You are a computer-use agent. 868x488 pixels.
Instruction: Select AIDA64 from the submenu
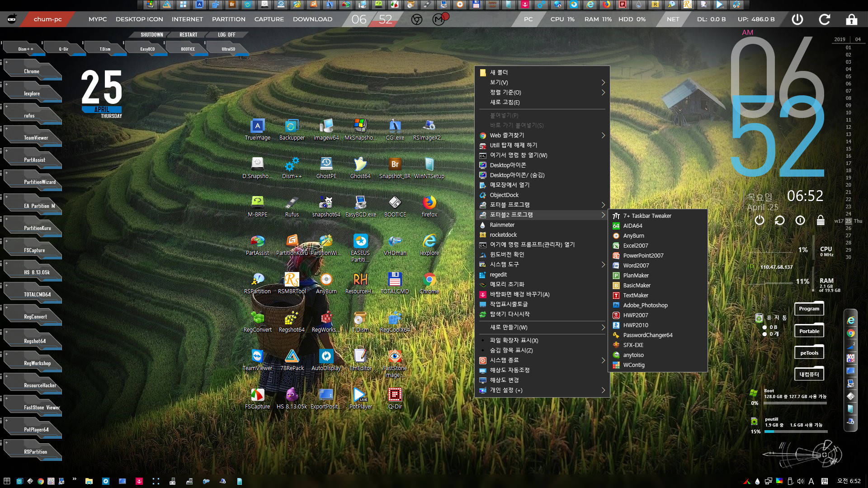(x=658, y=226)
